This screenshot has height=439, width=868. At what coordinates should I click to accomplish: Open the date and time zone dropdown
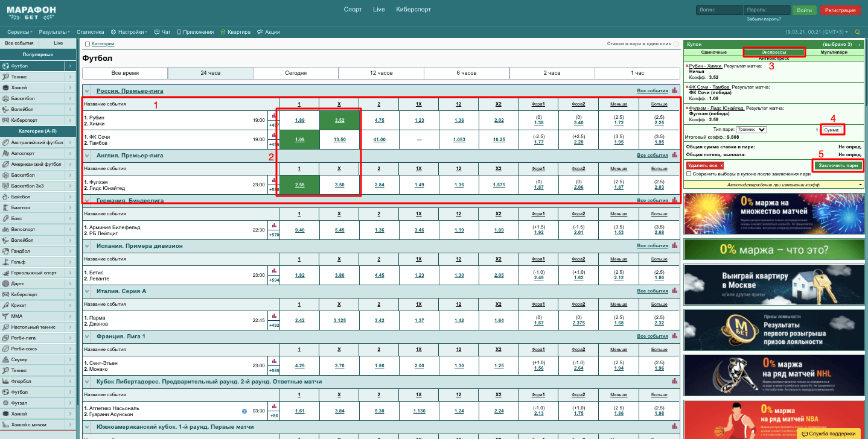pyautogui.click(x=818, y=32)
